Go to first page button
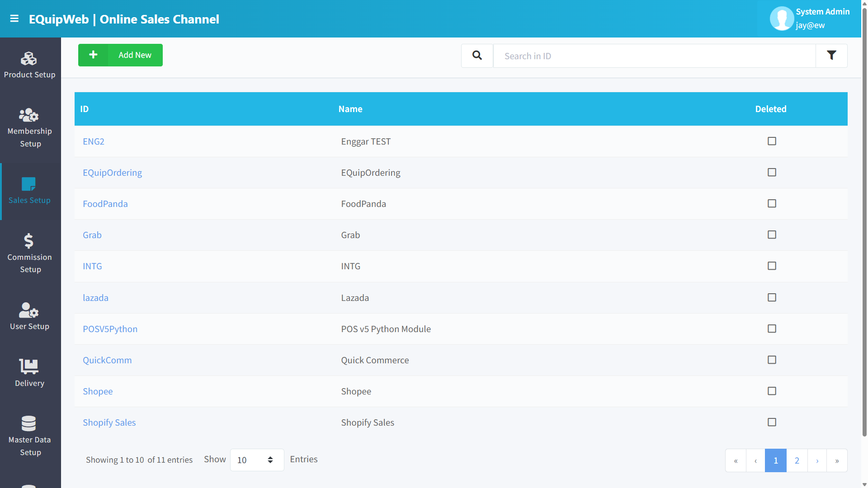Image resolution: width=868 pixels, height=488 pixels. coord(736,460)
